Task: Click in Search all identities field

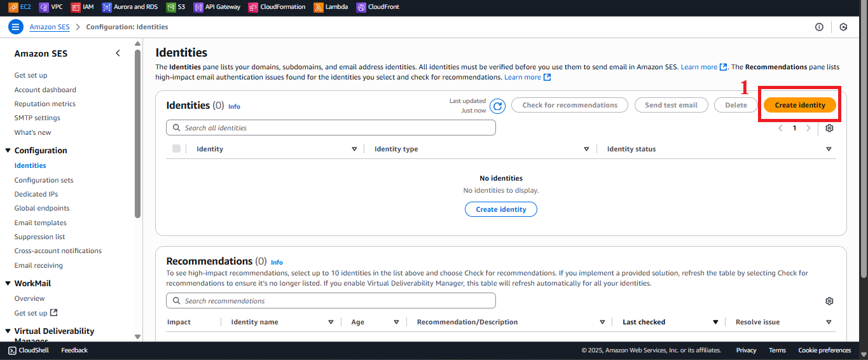Action: tap(331, 128)
